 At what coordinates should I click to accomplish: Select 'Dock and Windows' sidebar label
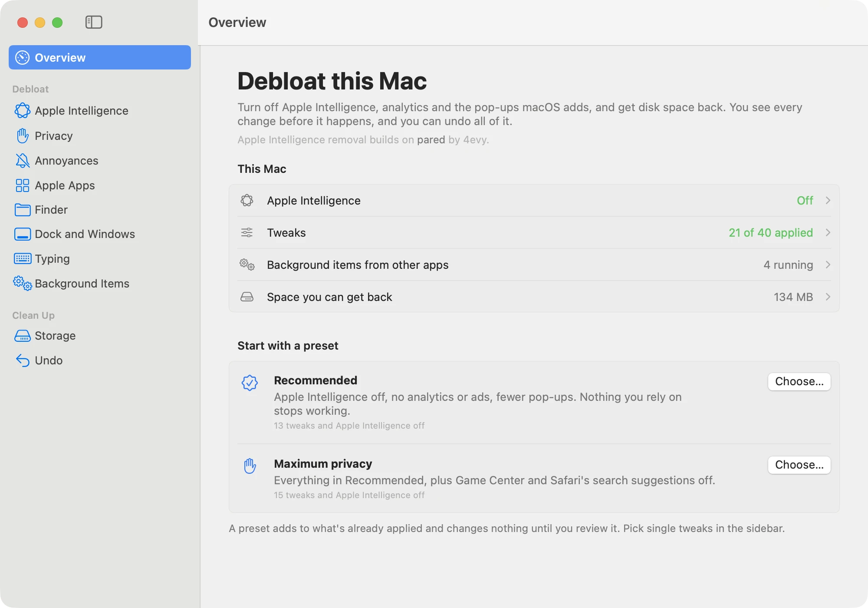[x=85, y=234]
